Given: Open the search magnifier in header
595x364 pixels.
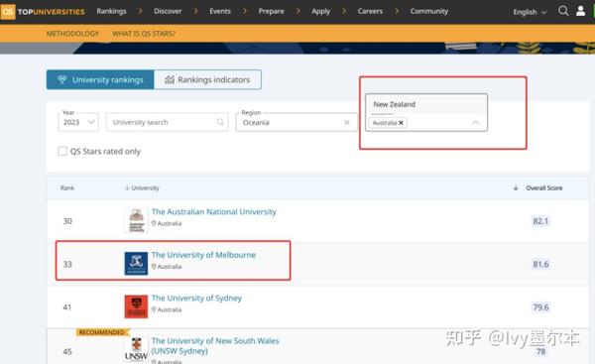Looking at the screenshot, I should click(x=563, y=11).
